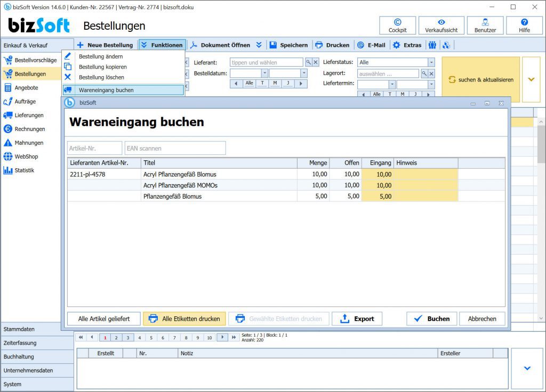Open the first Bestelldatum date dropdown

tap(264, 73)
